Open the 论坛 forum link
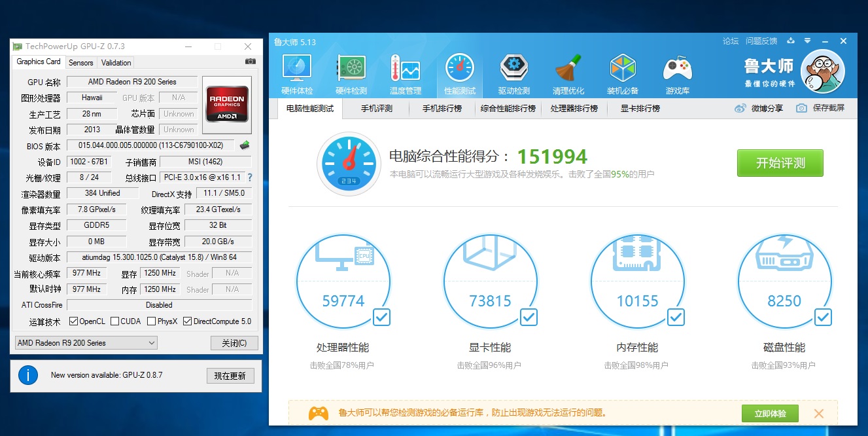Screen dimensions: 868x436 click(x=731, y=41)
